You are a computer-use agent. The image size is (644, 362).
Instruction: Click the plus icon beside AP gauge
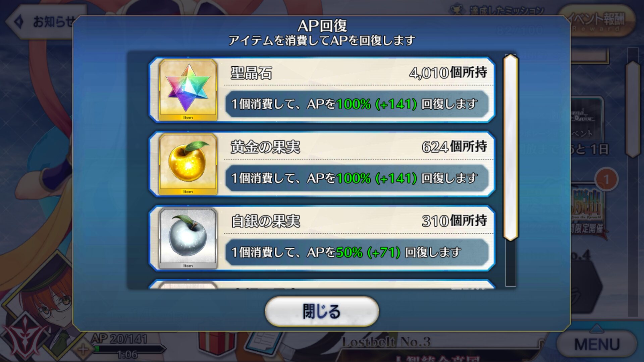[x=83, y=350]
